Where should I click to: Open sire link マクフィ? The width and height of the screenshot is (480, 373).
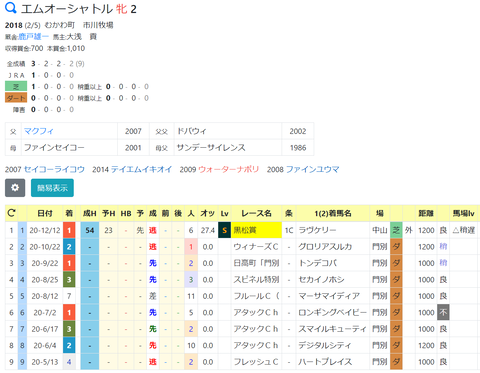[39, 131]
